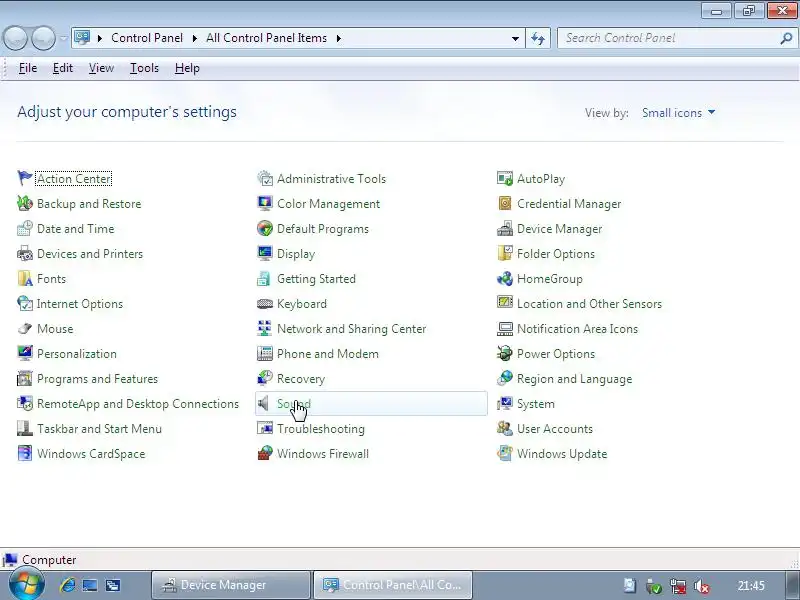Click the Administrative Tools gear icon
This screenshot has height=600, width=800.
pyautogui.click(x=265, y=179)
